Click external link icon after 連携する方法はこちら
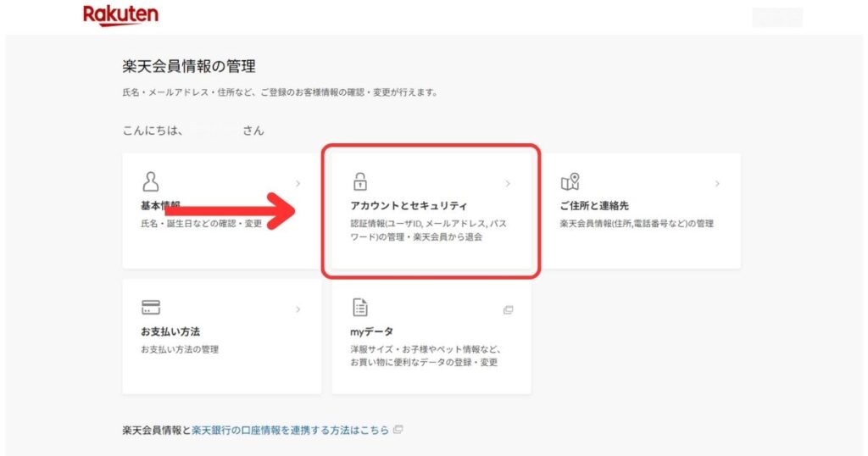 [x=398, y=430]
